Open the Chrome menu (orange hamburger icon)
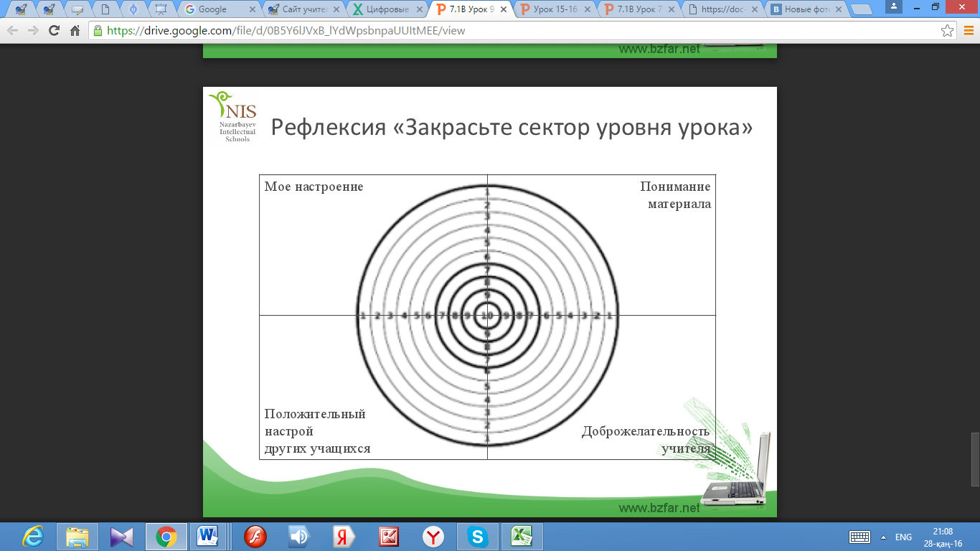980x551 pixels. pos(968,32)
